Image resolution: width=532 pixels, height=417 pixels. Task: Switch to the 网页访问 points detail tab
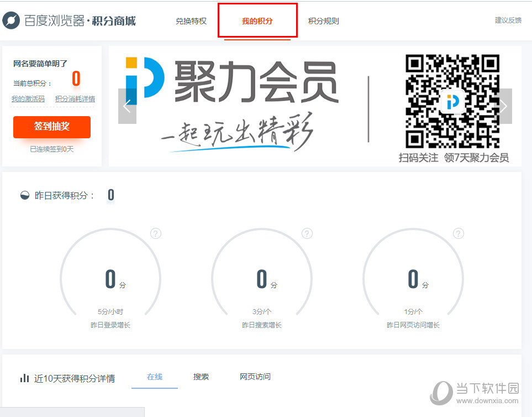[255, 377]
